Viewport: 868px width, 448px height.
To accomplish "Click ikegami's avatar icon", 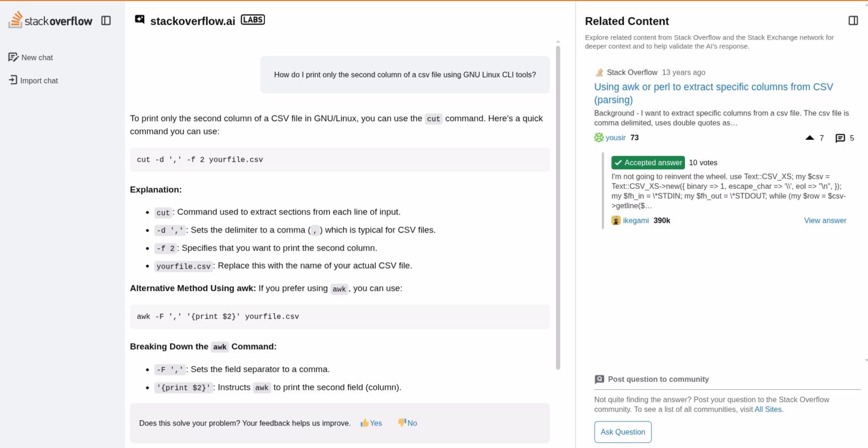I will pyautogui.click(x=615, y=221).
